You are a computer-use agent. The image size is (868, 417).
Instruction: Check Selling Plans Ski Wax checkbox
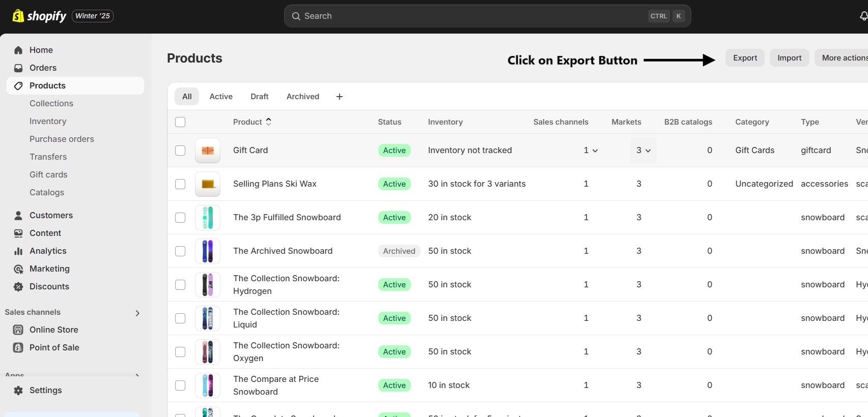coord(180,184)
